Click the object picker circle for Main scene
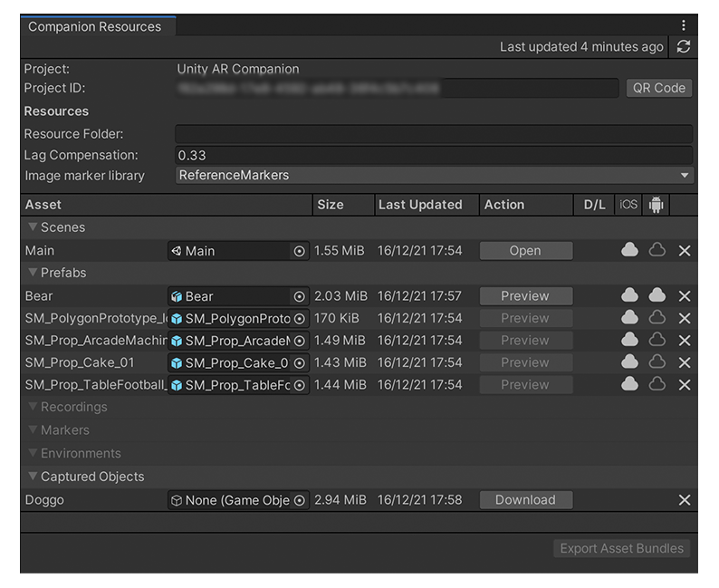Image resolution: width=719 pixels, height=588 pixels. coord(300,251)
